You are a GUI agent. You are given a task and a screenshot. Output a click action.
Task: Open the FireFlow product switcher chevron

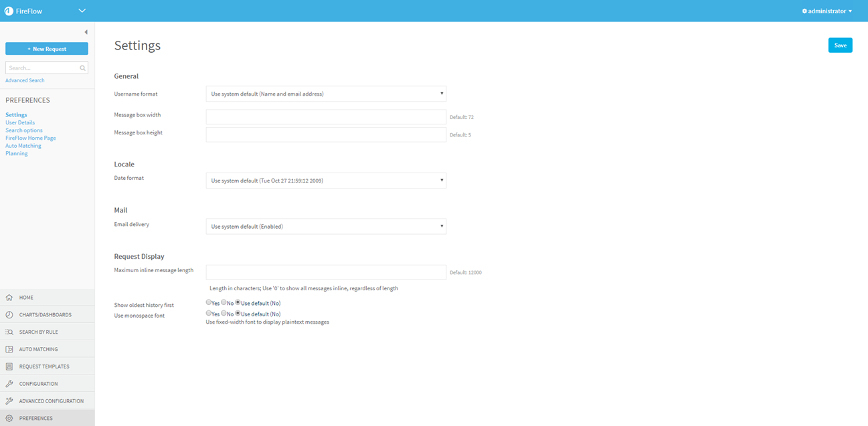82,11
